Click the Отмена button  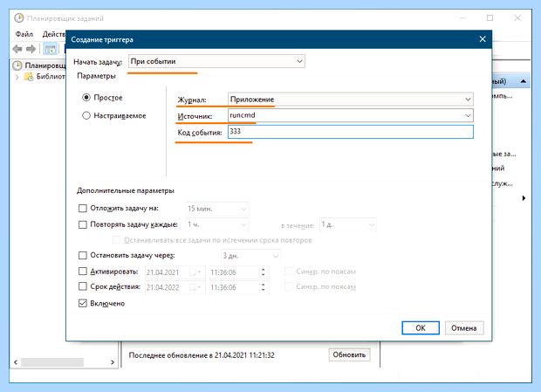[464, 327]
